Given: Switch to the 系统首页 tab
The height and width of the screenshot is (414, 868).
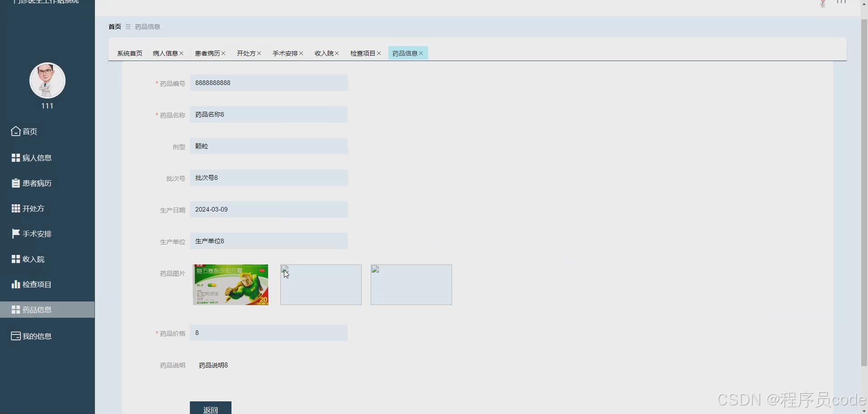Looking at the screenshot, I should [x=130, y=53].
